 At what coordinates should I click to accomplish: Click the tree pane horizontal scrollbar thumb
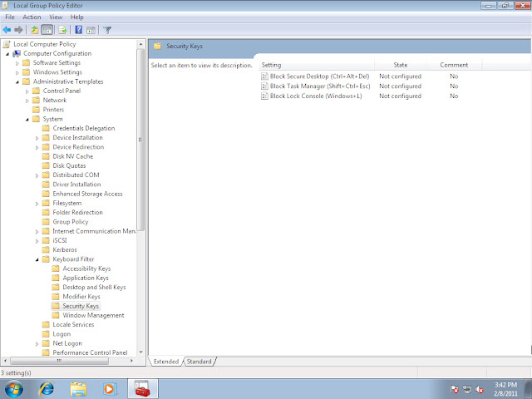[x=59, y=361]
